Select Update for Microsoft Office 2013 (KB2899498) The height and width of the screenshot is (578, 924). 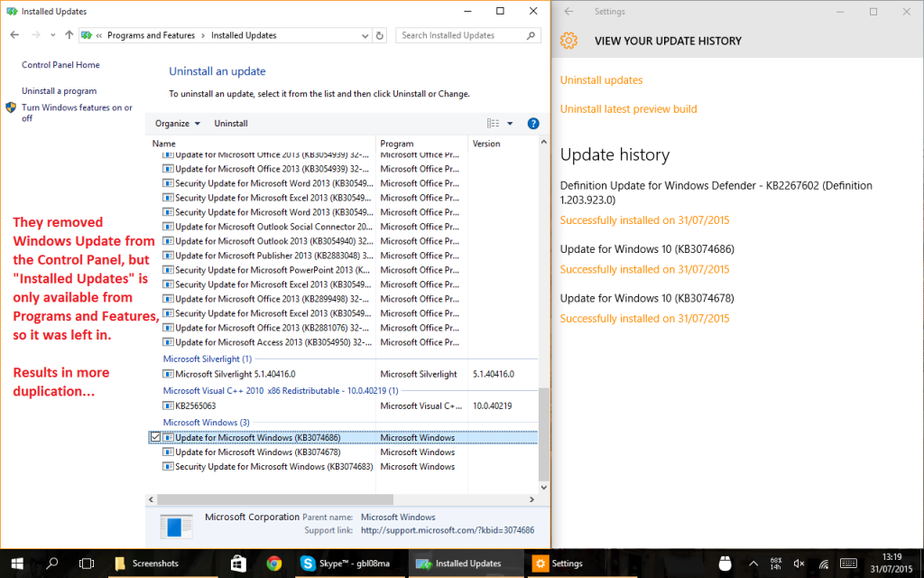[x=342, y=299]
